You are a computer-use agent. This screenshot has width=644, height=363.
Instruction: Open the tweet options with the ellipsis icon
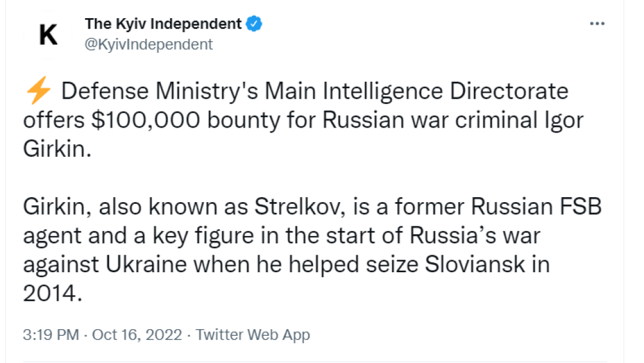597,23
